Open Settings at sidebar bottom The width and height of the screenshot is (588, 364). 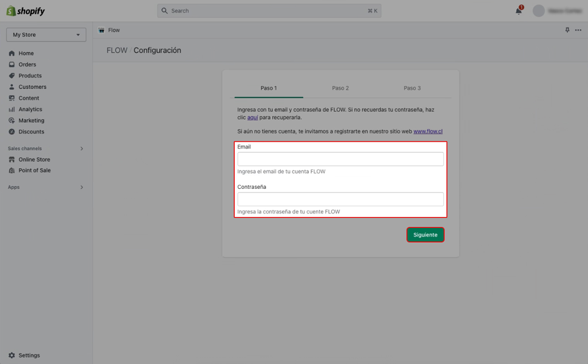click(x=29, y=355)
